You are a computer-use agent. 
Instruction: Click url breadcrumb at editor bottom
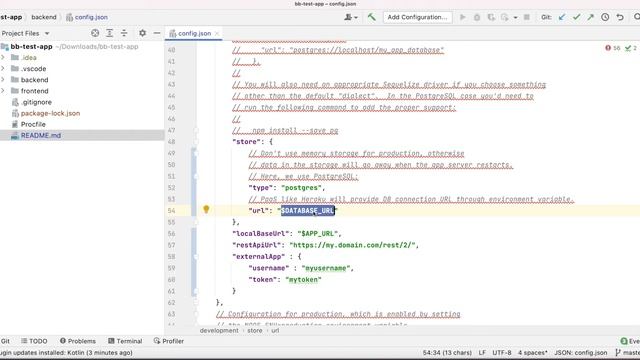(x=275, y=331)
